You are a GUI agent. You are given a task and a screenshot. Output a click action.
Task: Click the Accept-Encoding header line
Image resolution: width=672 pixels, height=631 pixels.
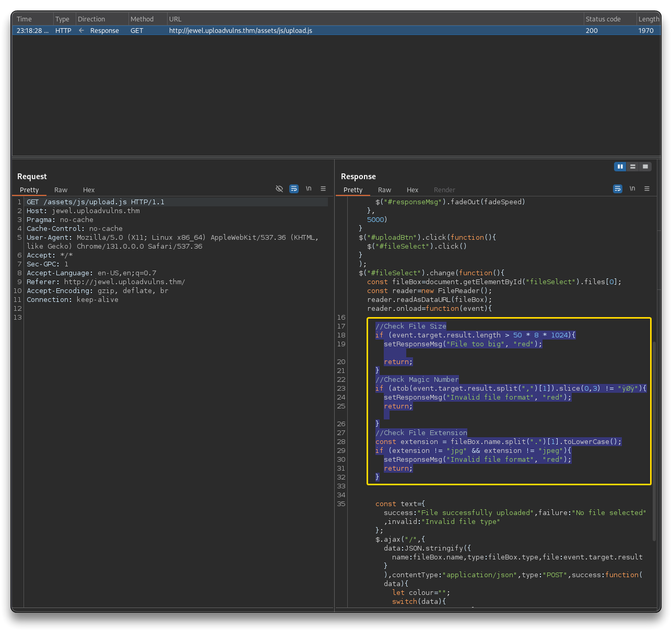(x=98, y=291)
